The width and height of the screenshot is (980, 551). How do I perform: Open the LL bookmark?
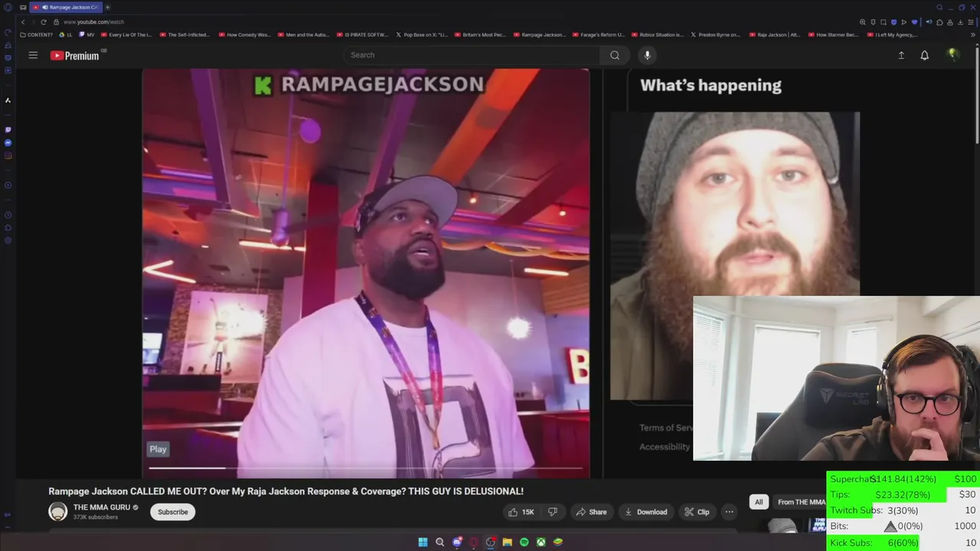pyautogui.click(x=67, y=34)
